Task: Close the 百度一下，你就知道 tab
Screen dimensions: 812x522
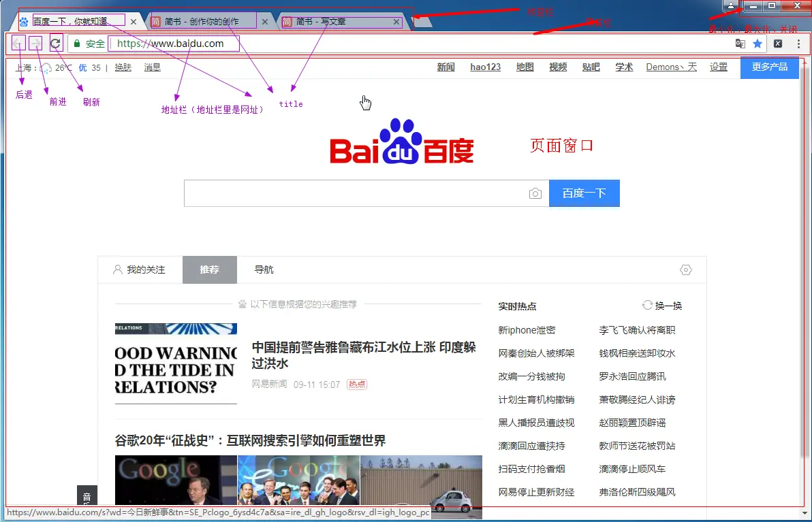Action: [134, 22]
